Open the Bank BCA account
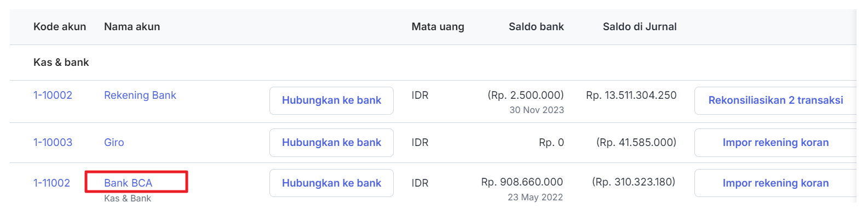This screenshot has width=868, height=208. click(x=128, y=183)
